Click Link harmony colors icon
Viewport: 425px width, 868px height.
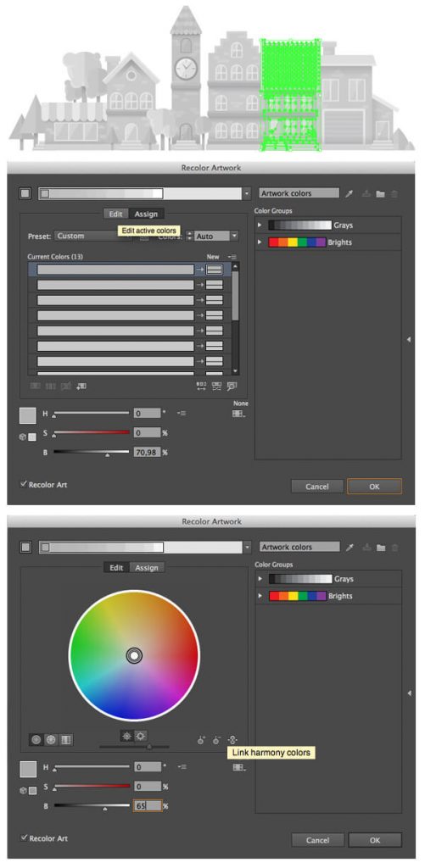[x=232, y=739]
